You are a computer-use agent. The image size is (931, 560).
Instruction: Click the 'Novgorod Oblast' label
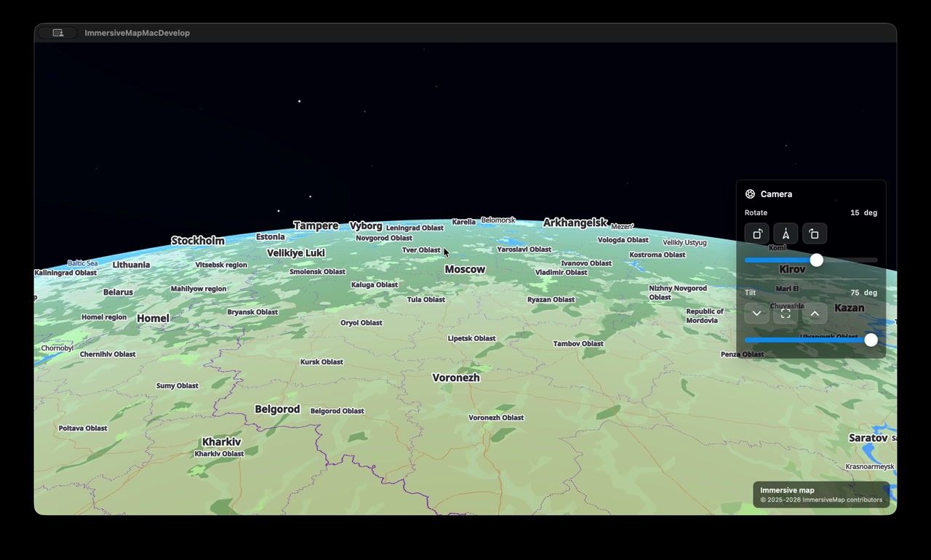pos(384,239)
